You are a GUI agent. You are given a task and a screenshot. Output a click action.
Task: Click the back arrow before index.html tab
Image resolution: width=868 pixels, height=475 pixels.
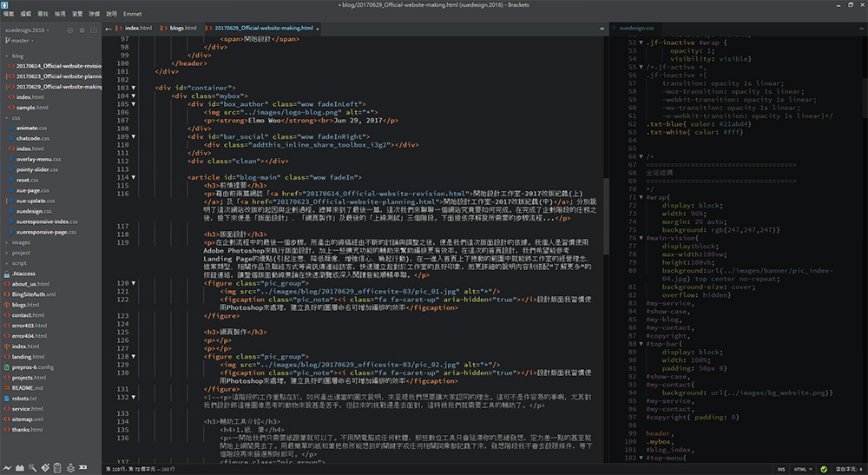click(x=109, y=29)
